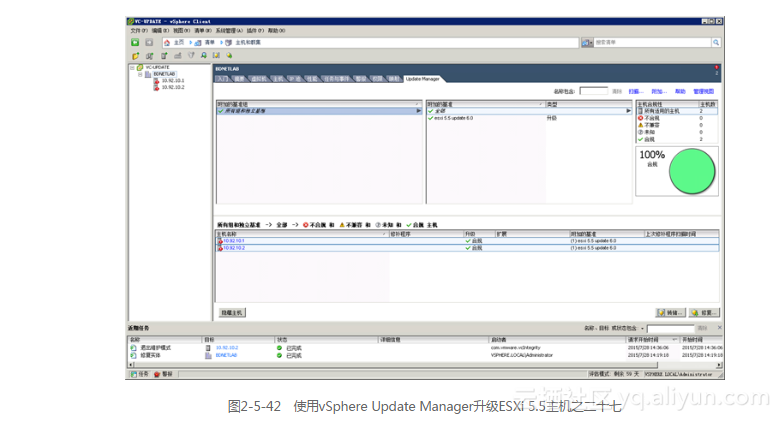The image size is (781, 421).
Task: Open the 系统管理 (Administration) menu
Action: point(229,31)
